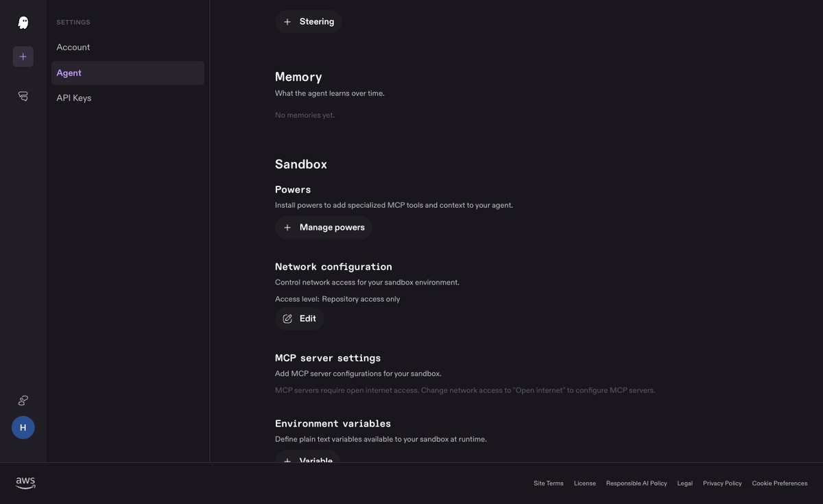Open Manage powers
823x504 pixels.
[x=324, y=228]
